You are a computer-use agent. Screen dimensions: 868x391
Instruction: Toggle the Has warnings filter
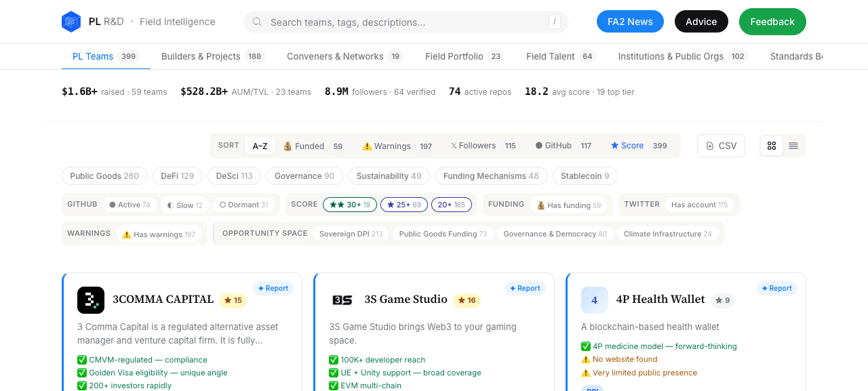point(159,234)
